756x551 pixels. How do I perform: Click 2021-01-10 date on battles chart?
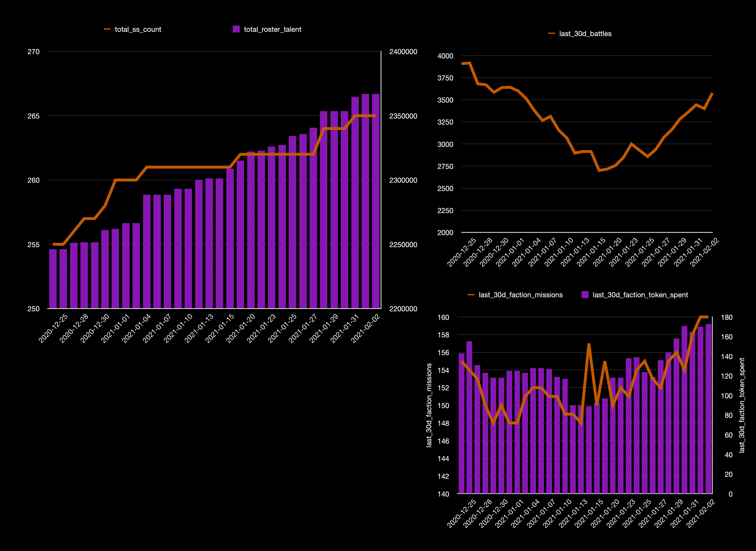(559, 252)
